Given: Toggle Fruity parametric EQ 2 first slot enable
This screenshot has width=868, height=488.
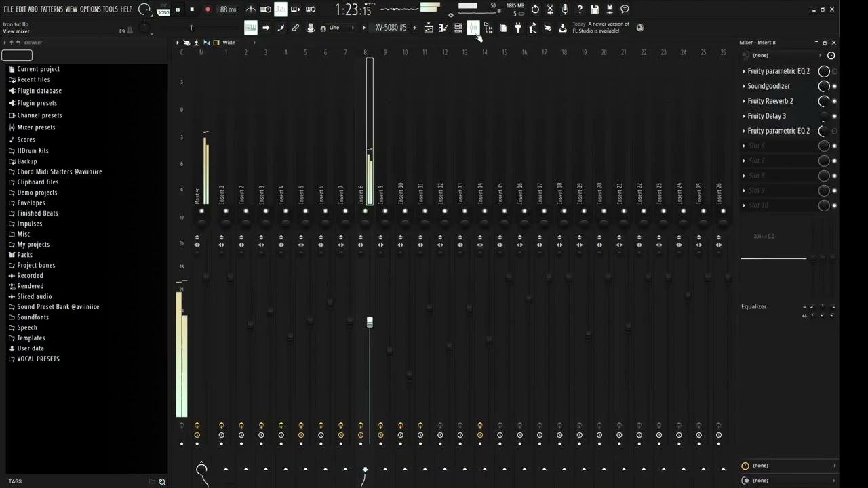Looking at the screenshot, I should coord(835,71).
